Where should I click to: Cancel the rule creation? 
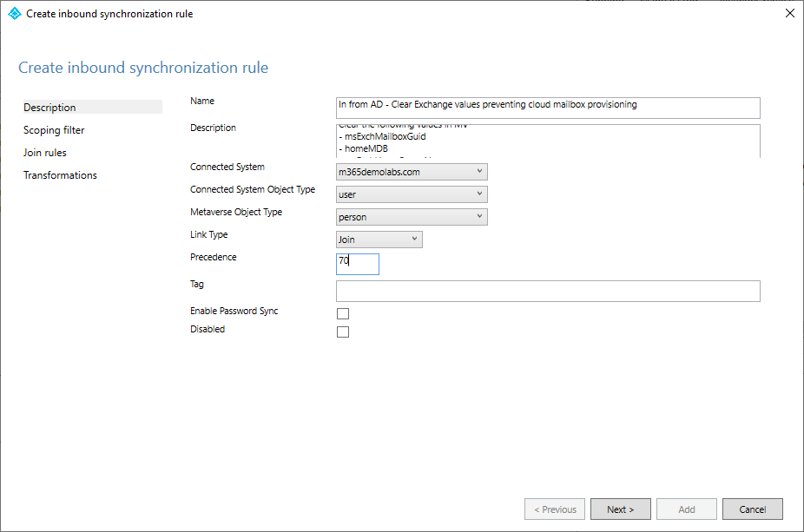[x=753, y=509]
